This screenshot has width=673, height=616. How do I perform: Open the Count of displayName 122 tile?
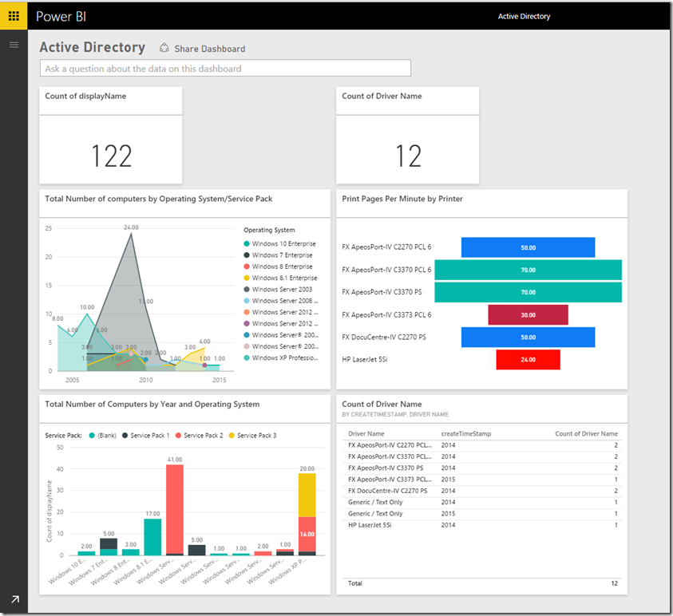[111, 135]
